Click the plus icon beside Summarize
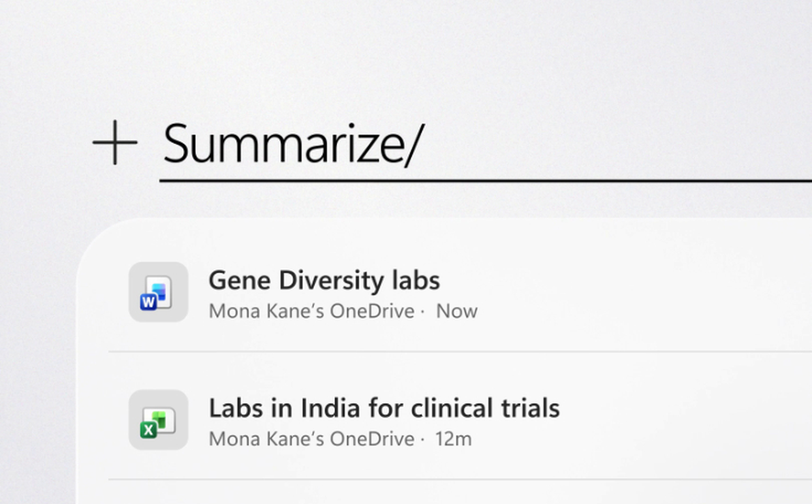Image resolution: width=812 pixels, height=504 pixels. pyautogui.click(x=114, y=143)
